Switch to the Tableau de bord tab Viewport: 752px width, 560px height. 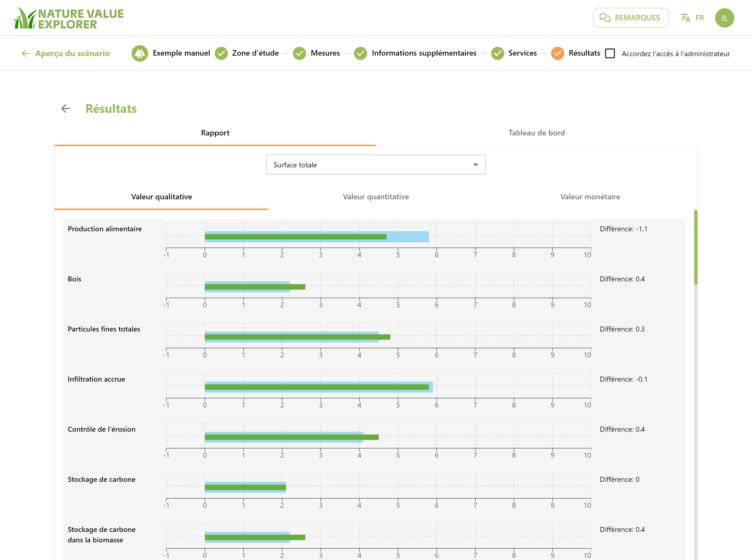[x=536, y=133]
